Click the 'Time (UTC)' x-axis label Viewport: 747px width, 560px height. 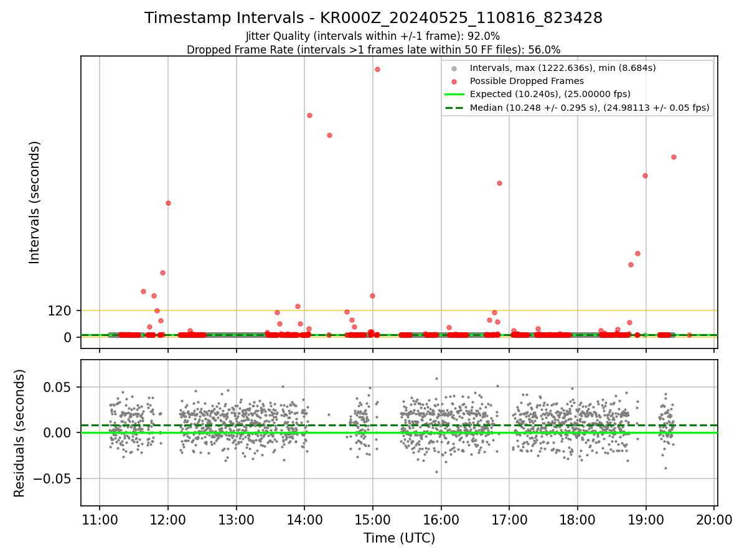pos(399,538)
